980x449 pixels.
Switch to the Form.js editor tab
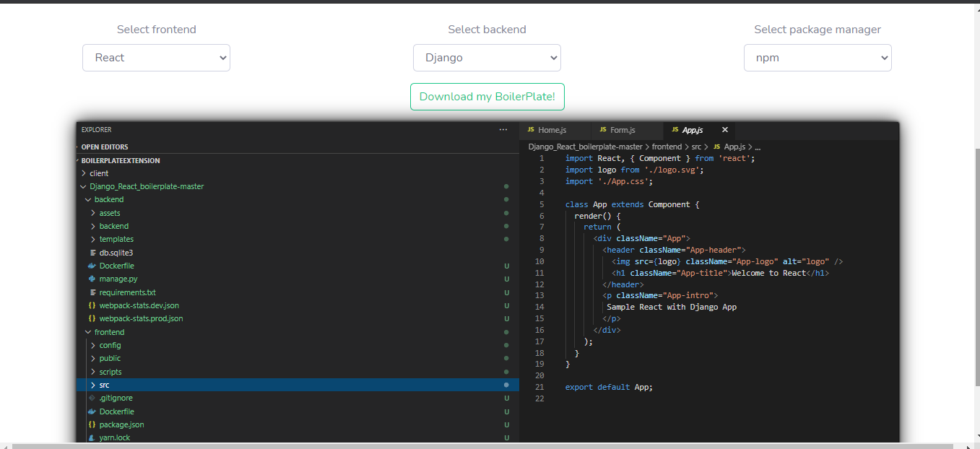point(627,130)
